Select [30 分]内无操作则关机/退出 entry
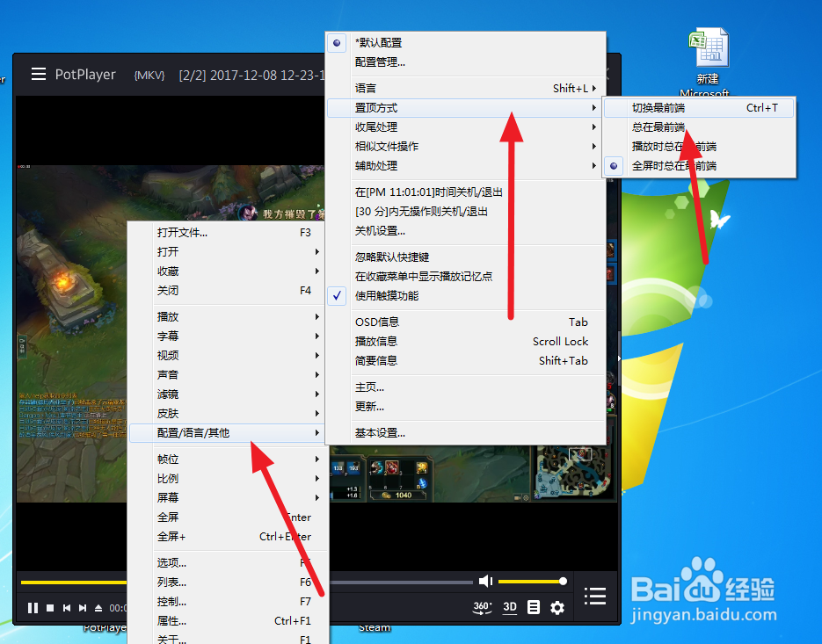 pos(467,212)
